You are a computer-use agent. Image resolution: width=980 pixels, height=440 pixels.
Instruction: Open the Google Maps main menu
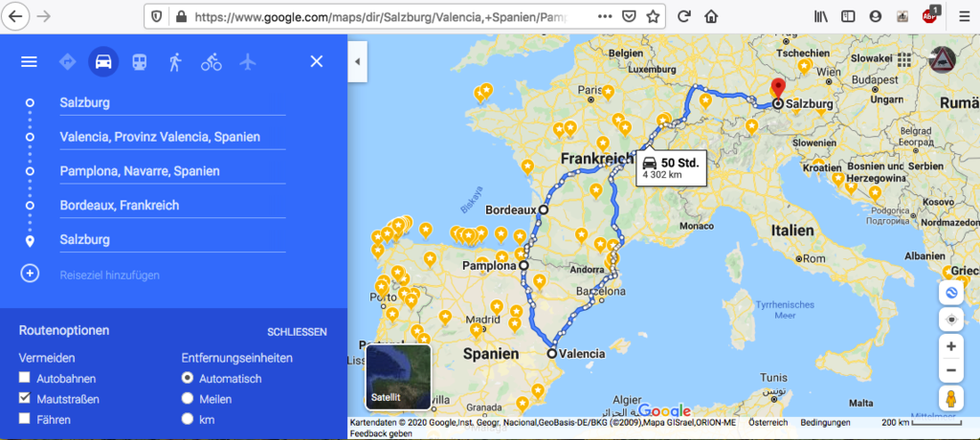[30, 62]
